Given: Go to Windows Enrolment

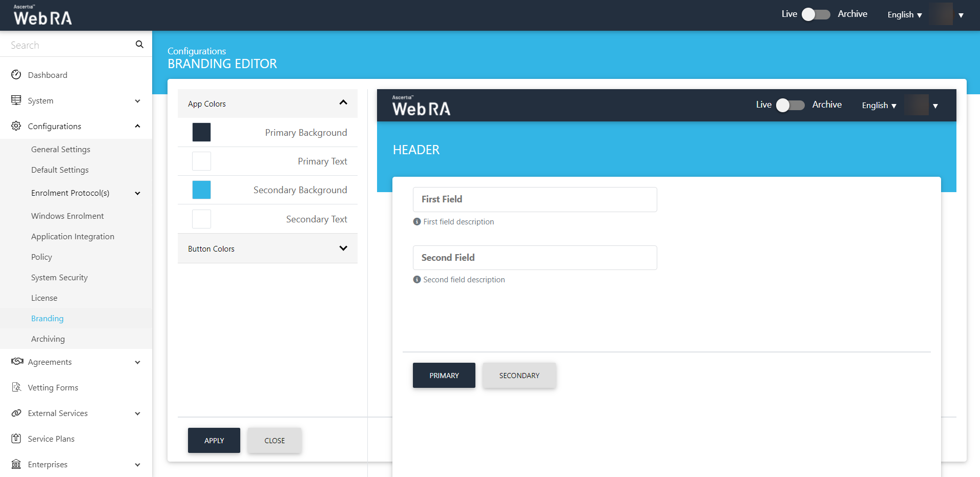Looking at the screenshot, I should (67, 216).
